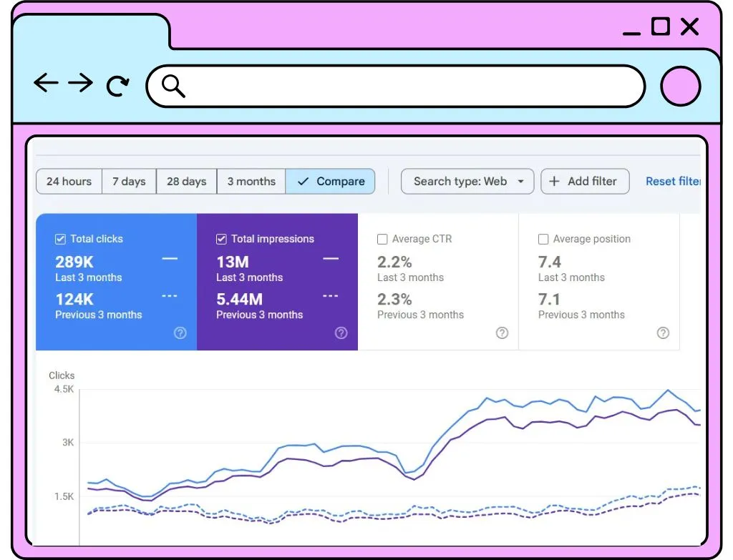Click the Reset filters link
The image size is (733, 560).
tap(673, 181)
